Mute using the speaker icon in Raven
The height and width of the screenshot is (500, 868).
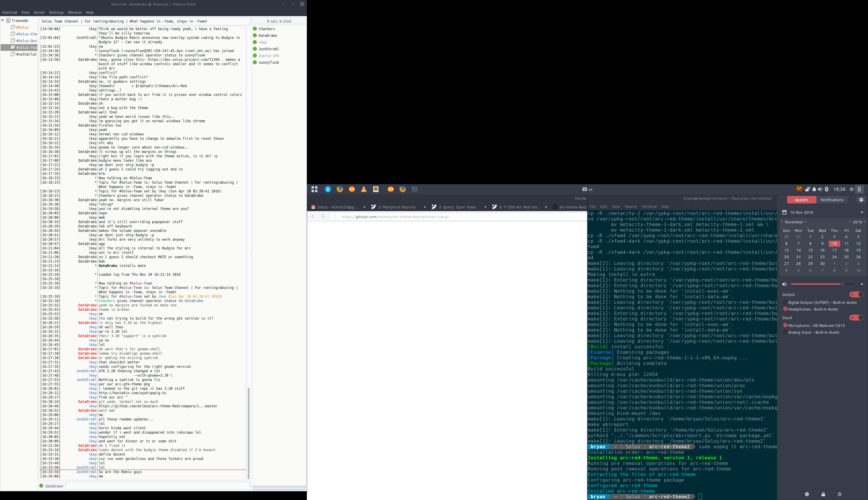tap(784, 284)
